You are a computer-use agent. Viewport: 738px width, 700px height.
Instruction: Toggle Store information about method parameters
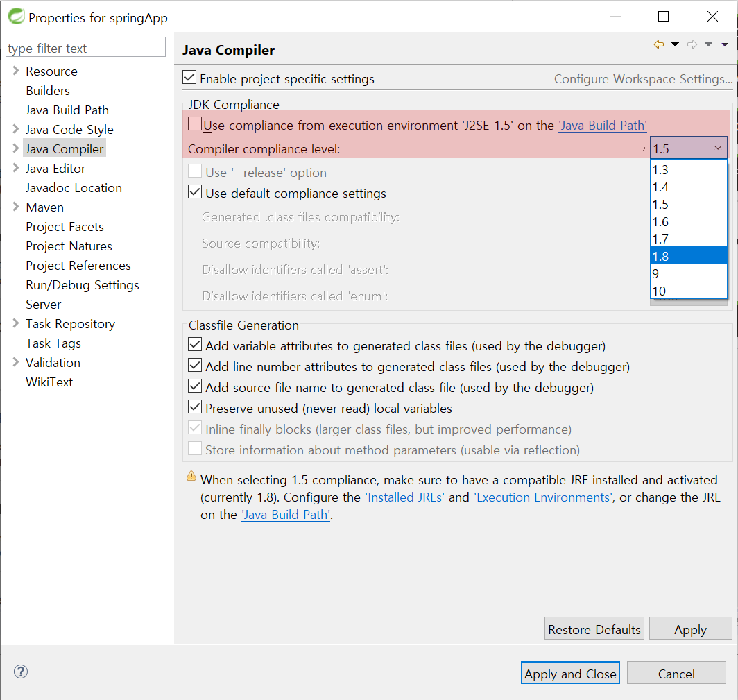tap(195, 448)
